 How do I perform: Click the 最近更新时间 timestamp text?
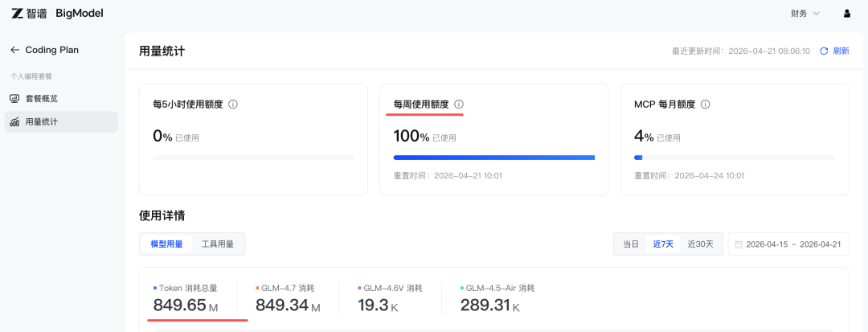click(741, 51)
